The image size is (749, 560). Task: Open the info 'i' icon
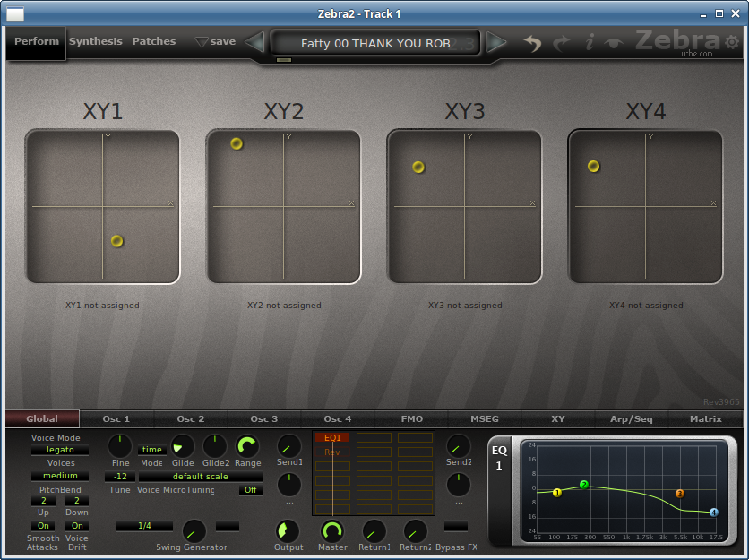click(x=590, y=42)
